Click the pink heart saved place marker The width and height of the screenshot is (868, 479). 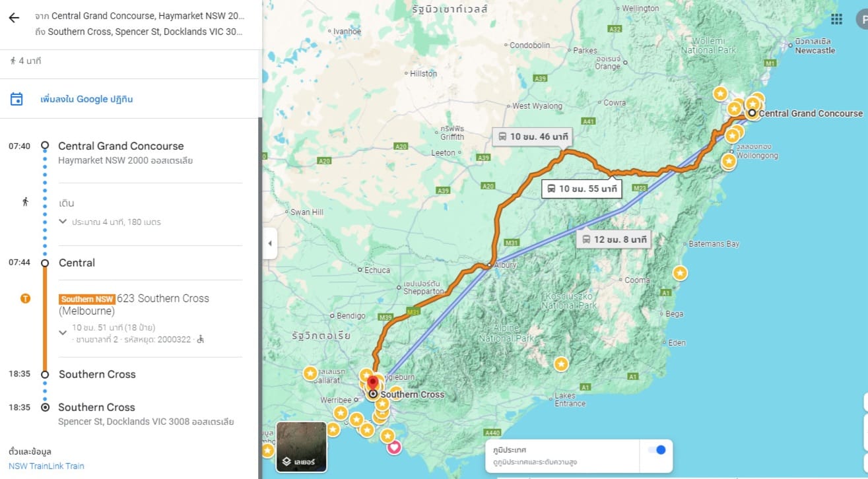click(394, 448)
